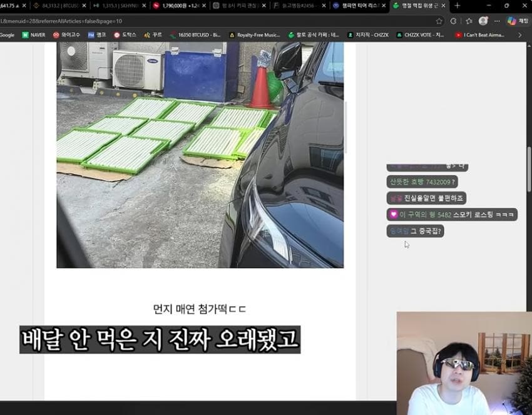Screen dimensions: 532x415
Task: Close the SKHYNIX tab
Action: coord(144,6)
